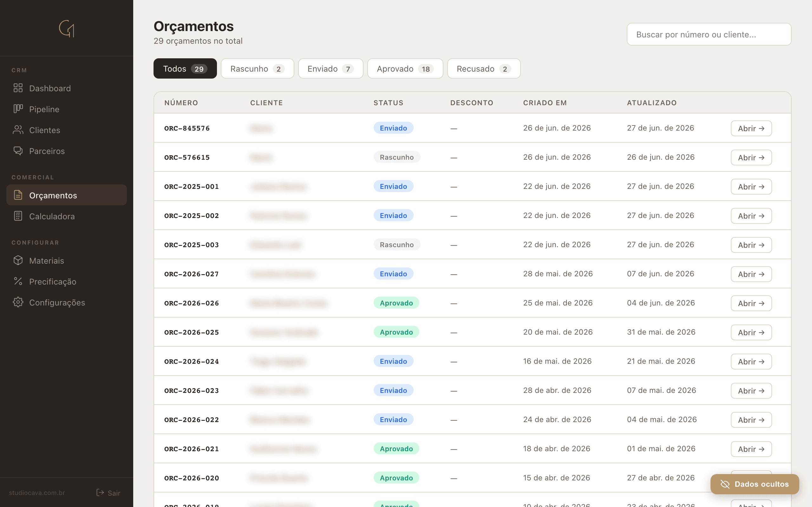Show only Aprovado budgets tab

tap(405, 69)
